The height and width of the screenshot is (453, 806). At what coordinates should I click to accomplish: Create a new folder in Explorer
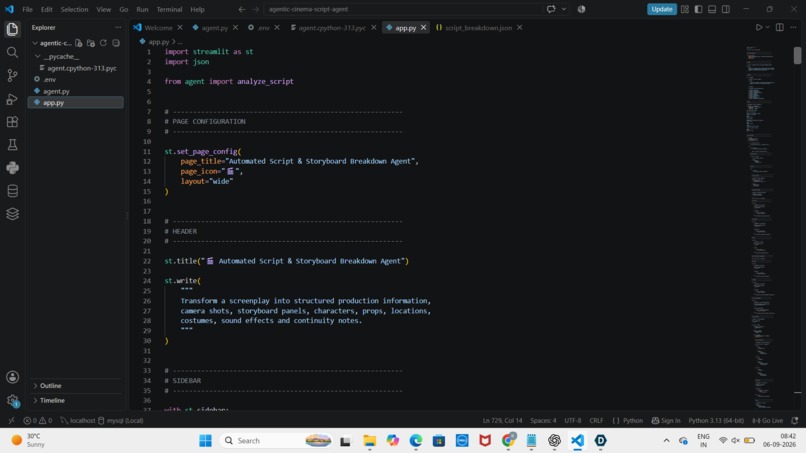coord(91,43)
